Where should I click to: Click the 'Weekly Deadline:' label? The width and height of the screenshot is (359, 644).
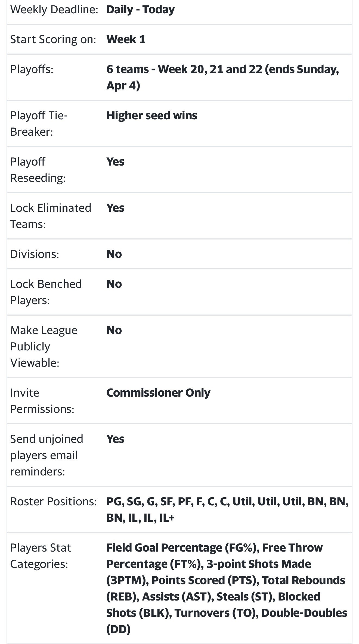point(54,10)
